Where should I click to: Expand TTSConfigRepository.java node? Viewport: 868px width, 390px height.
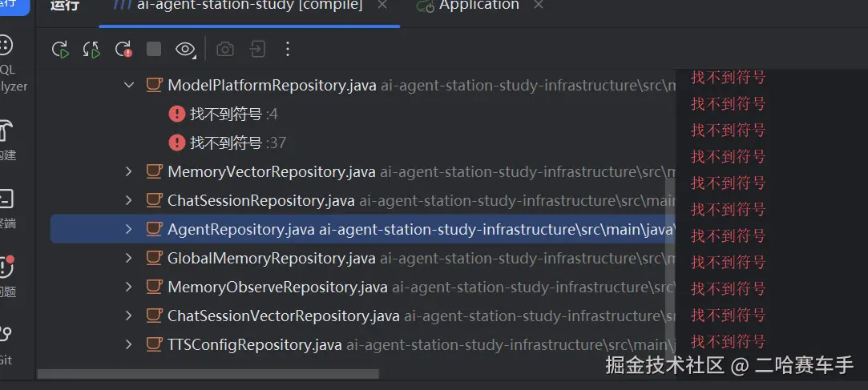pos(128,344)
